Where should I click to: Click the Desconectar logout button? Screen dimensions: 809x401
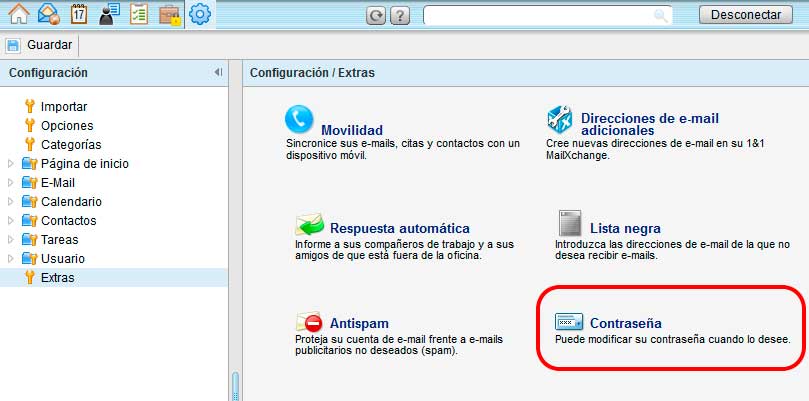tap(746, 14)
